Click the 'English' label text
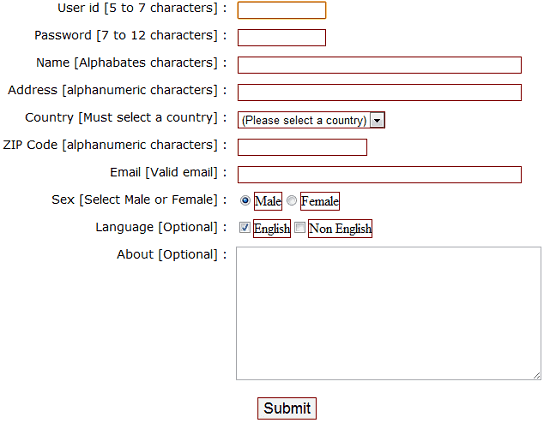The height and width of the screenshot is (429, 550). [272, 228]
